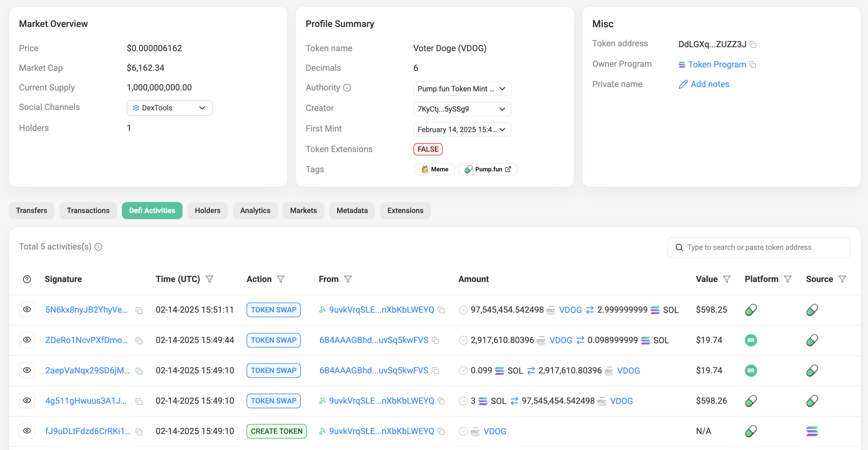Click Pump.fun platform icon in $598.25 row
Viewport: 868px width, 450px height.
pos(751,310)
